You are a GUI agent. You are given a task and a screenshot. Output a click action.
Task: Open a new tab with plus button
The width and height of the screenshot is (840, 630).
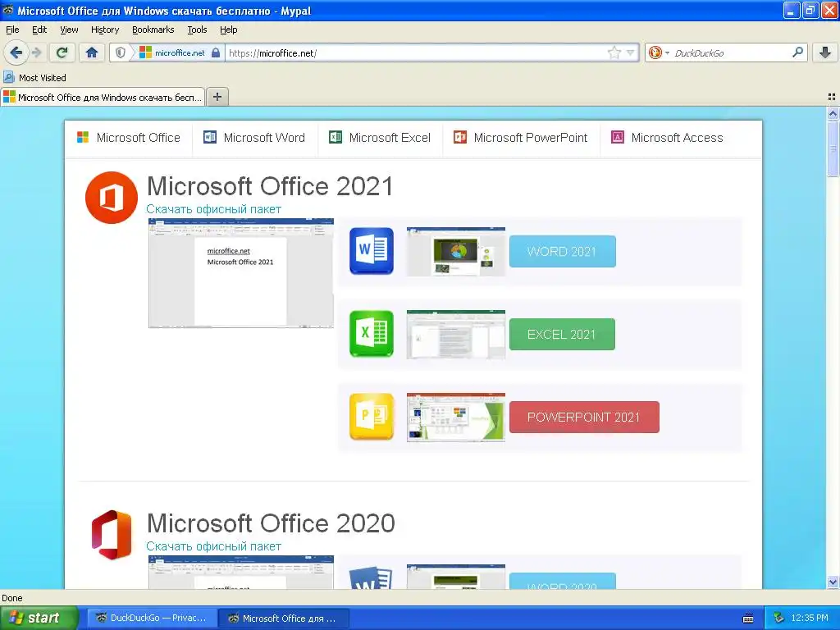pos(217,97)
